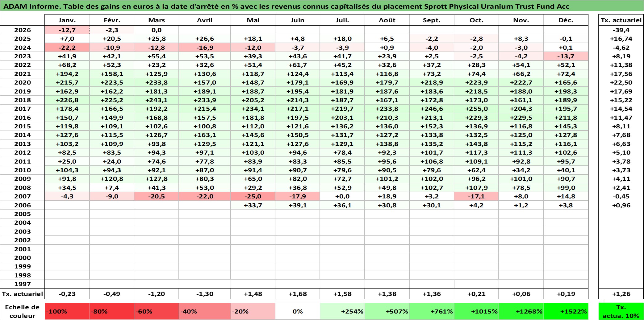Image resolution: width=644 pixels, height=320 pixels.
Task: Click the +1268% bright green swatch
Action: (521, 311)
